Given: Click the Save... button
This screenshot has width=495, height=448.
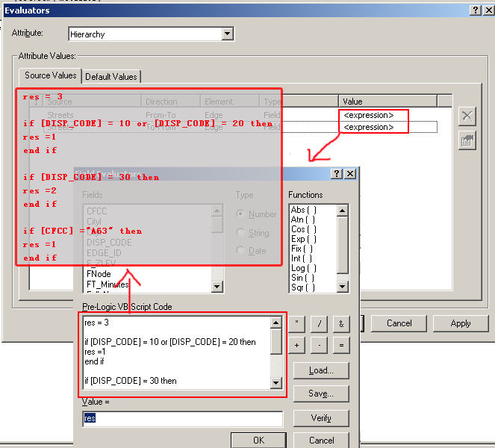Looking at the screenshot, I should [321, 393].
